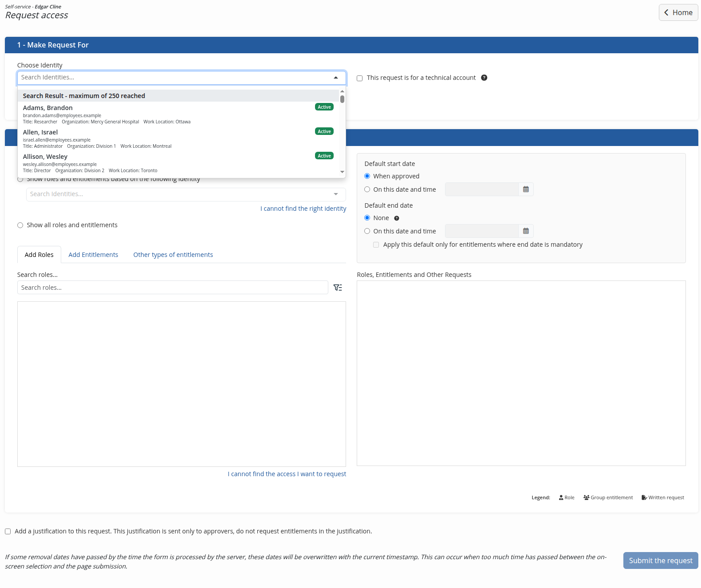Check 'Apply this default only for entitlements' box
Viewport: 701px width, 588px height.
376,245
